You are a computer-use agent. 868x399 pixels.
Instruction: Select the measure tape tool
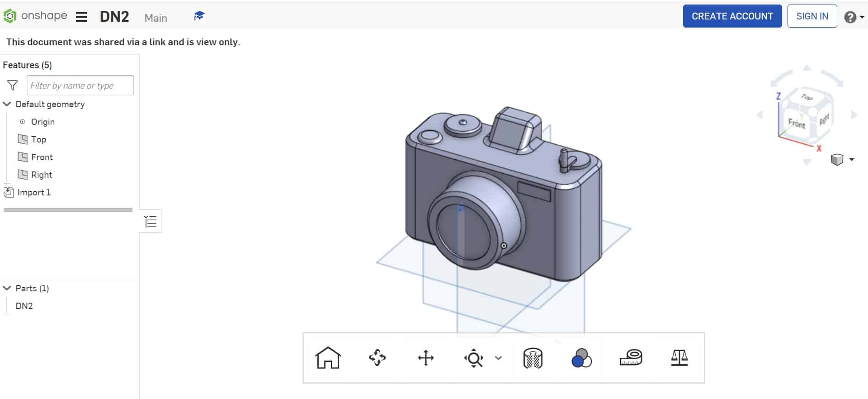631,358
